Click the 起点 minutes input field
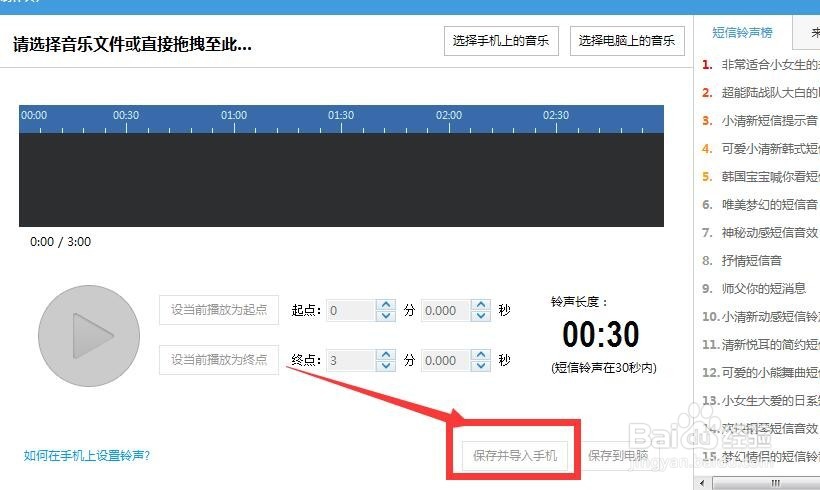 coord(351,310)
